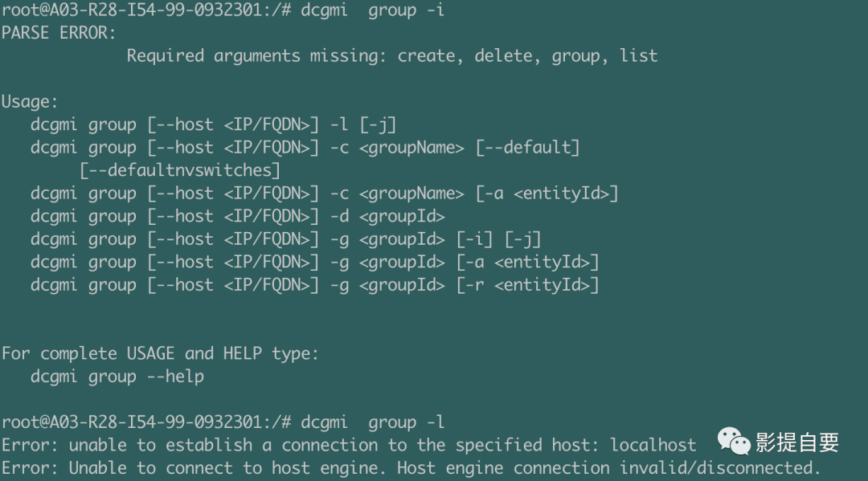Click the word 'localhost' in the error
The height and width of the screenshot is (481, 868).
pos(653,445)
